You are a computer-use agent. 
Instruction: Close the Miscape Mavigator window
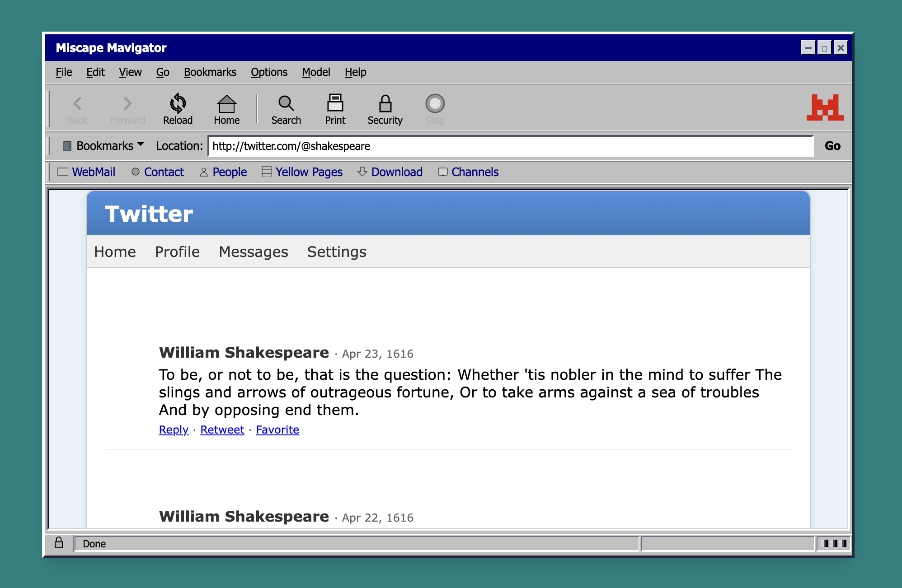(x=841, y=47)
